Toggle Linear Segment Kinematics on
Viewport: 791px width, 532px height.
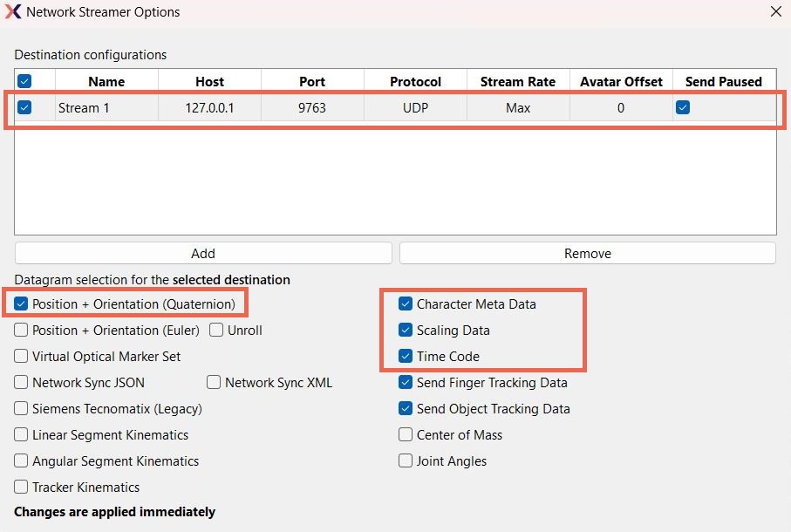click(x=22, y=435)
